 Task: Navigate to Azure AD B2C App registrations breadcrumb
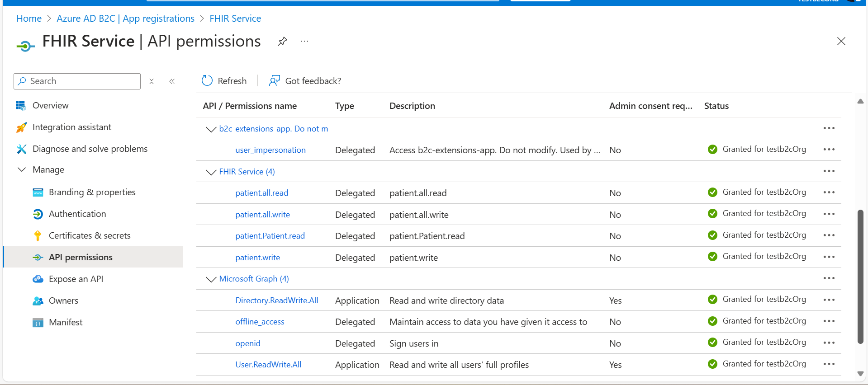point(125,19)
